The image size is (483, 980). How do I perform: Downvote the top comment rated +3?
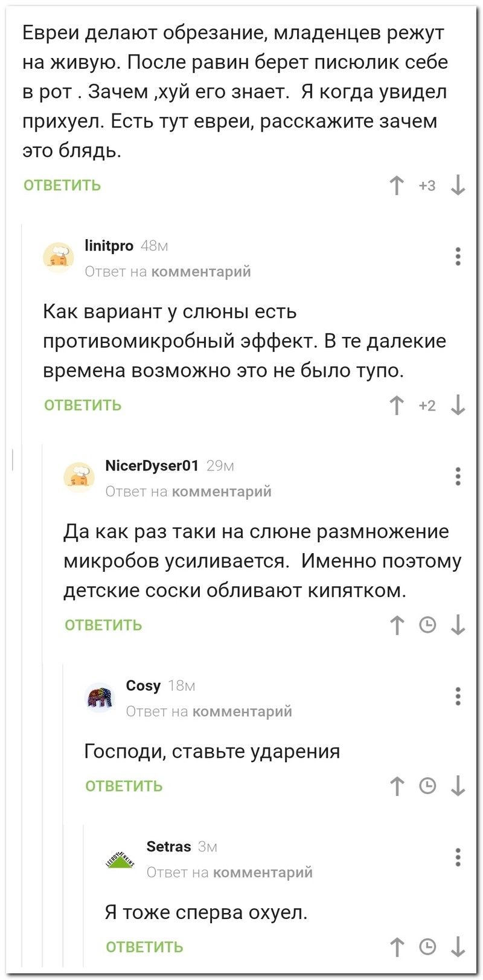tap(458, 185)
